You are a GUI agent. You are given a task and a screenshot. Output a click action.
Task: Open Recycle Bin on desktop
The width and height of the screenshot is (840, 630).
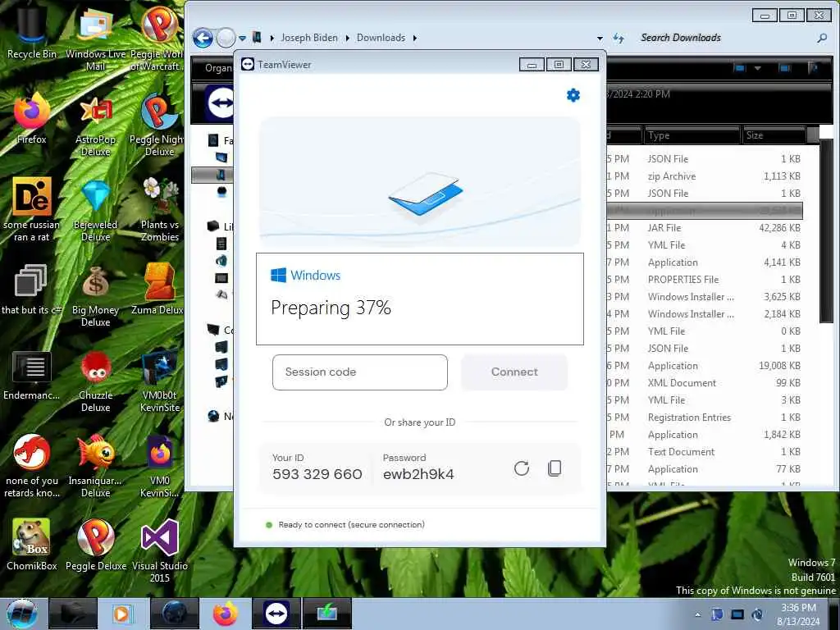[32, 32]
